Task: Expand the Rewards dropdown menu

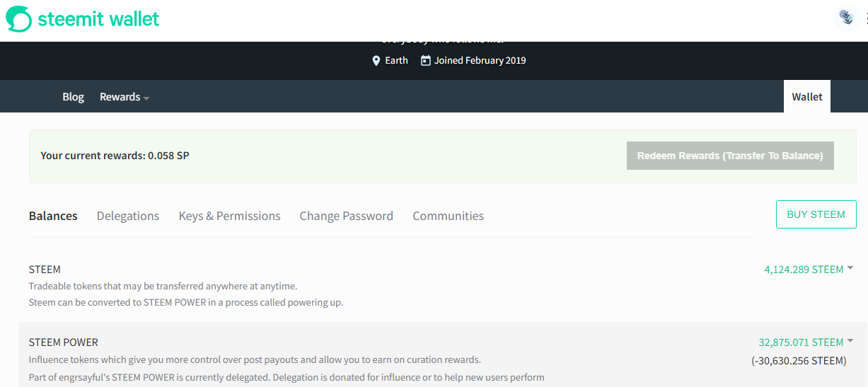Action: point(125,97)
